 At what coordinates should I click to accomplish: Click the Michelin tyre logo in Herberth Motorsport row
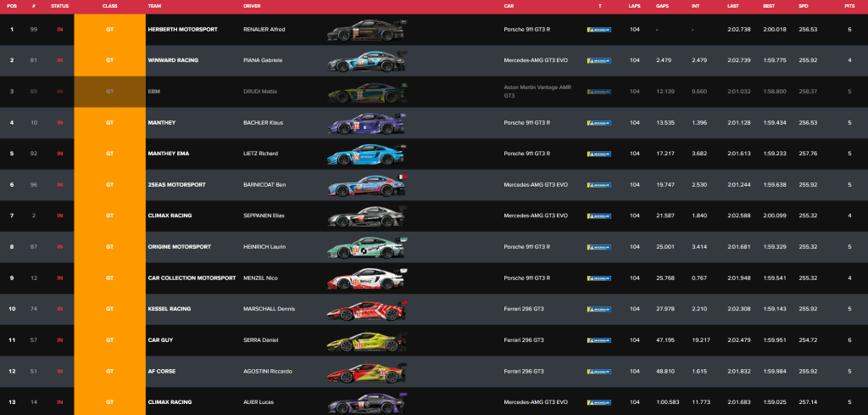click(599, 30)
